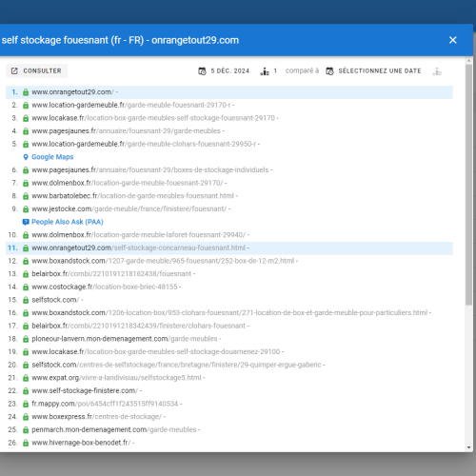
Task: Click the ranking podium icon next to position 1
Action: coord(265,71)
